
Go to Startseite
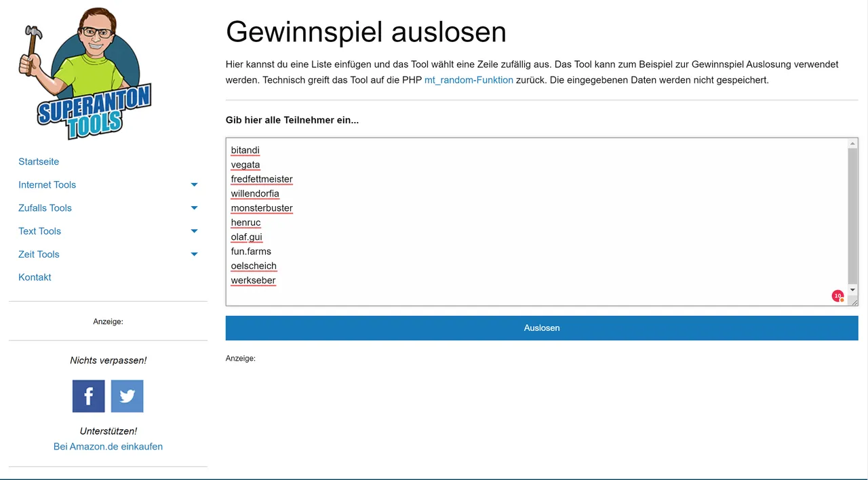click(39, 161)
